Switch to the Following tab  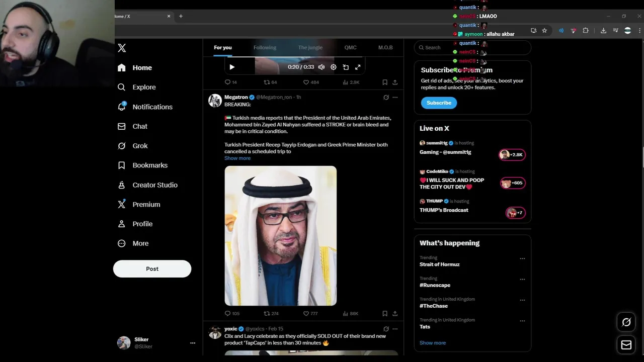tap(265, 47)
